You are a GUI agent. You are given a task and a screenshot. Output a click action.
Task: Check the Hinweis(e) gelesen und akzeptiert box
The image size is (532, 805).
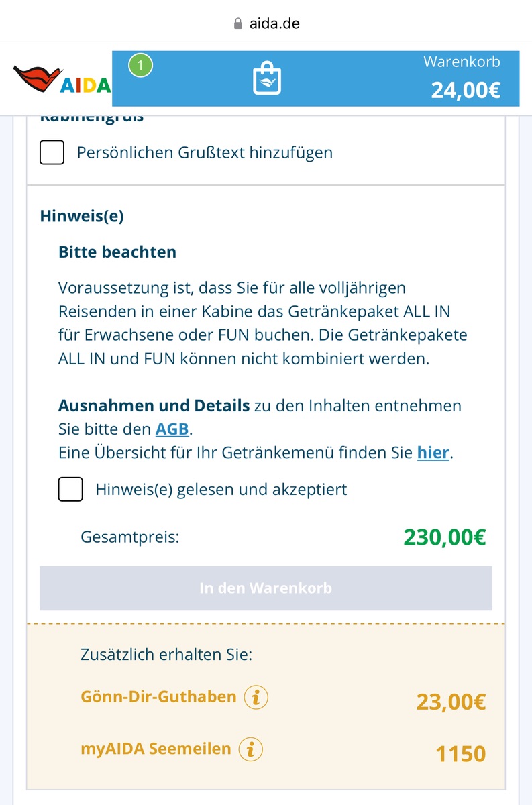[x=71, y=490]
